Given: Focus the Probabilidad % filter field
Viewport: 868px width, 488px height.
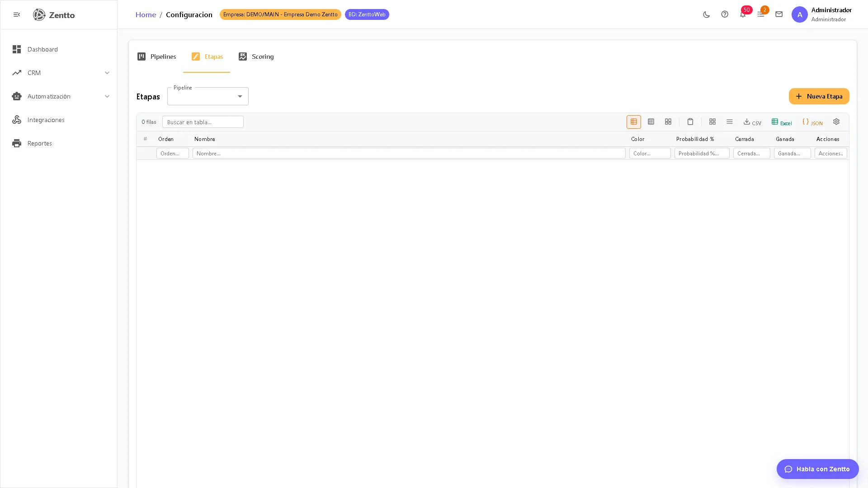Looking at the screenshot, I should coord(702,154).
